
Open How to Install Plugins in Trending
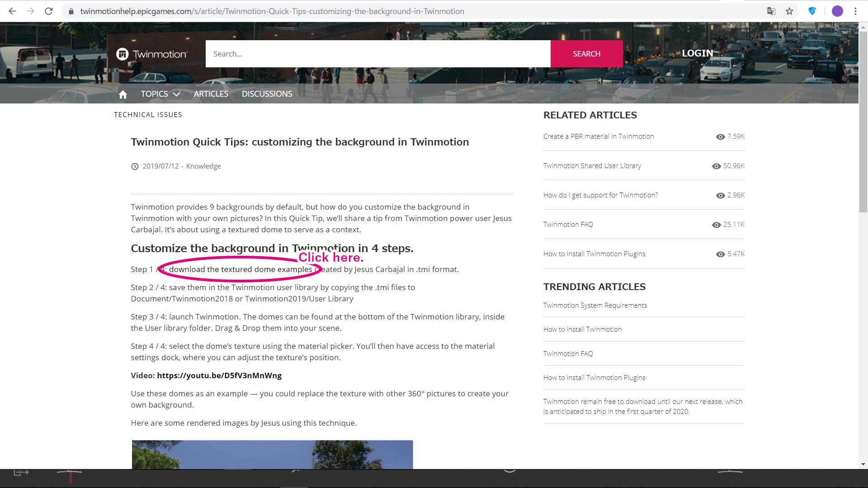pyautogui.click(x=594, y=378)
